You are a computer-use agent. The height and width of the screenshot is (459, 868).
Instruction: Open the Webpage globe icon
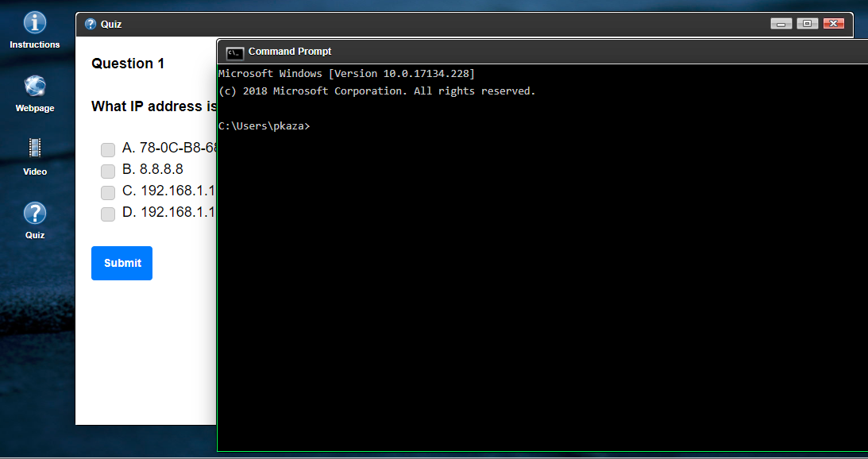tap(34, 87)
